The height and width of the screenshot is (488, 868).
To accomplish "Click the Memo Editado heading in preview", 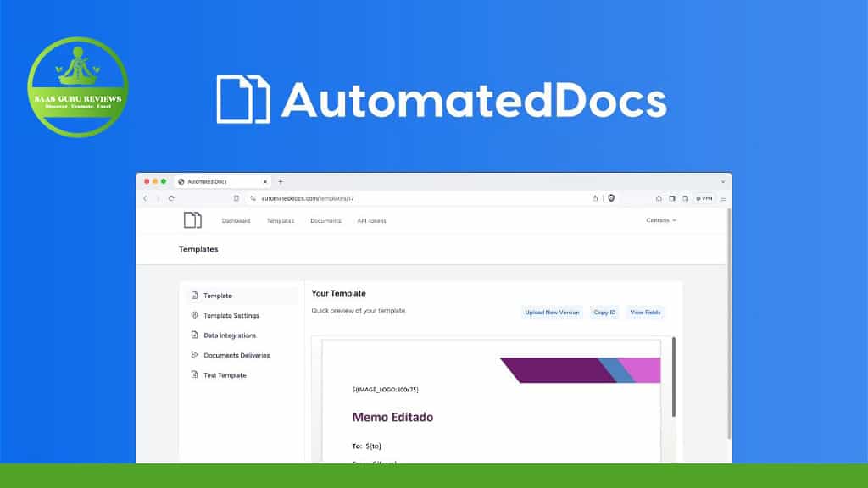I will pos(392,417).
